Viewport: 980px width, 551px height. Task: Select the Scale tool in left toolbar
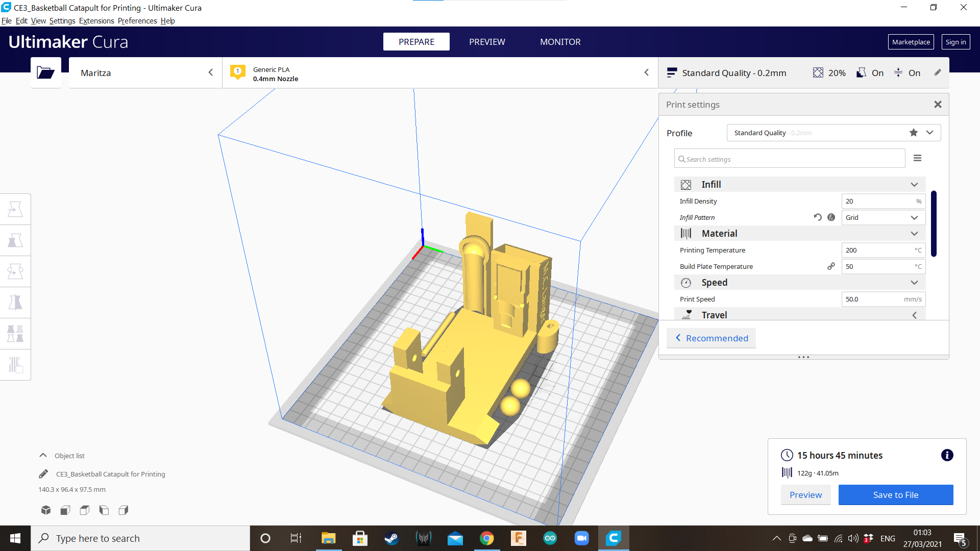15,240
